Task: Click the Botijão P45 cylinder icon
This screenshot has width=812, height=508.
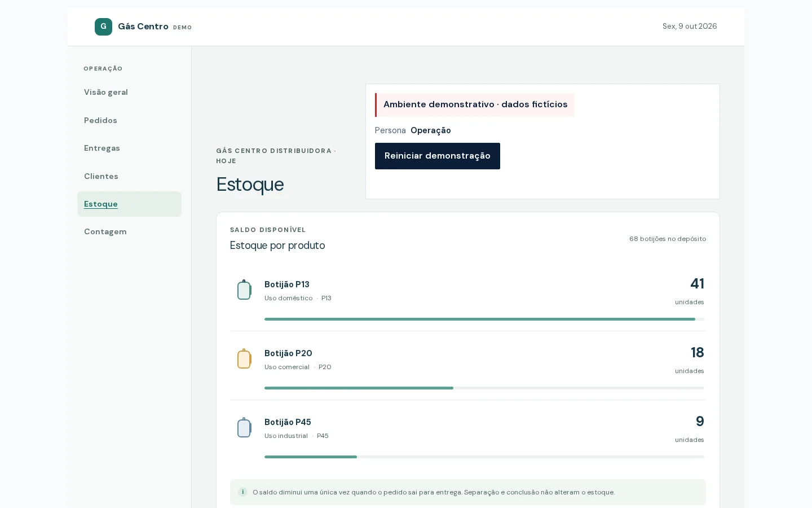Action: pyautogui.click(x=244, y=427)
